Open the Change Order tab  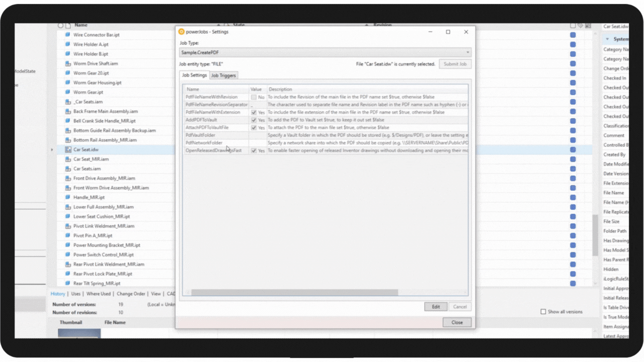click(131, 294)
